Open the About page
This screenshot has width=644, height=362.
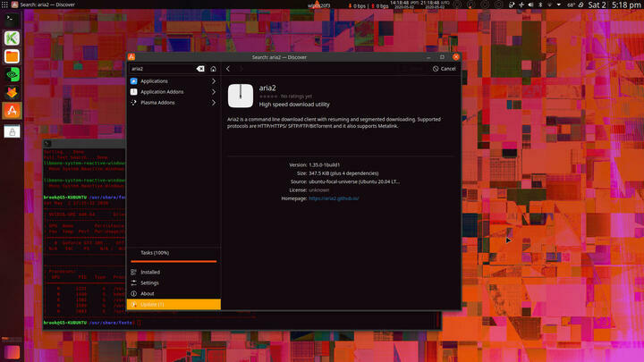tap(174, 293)
